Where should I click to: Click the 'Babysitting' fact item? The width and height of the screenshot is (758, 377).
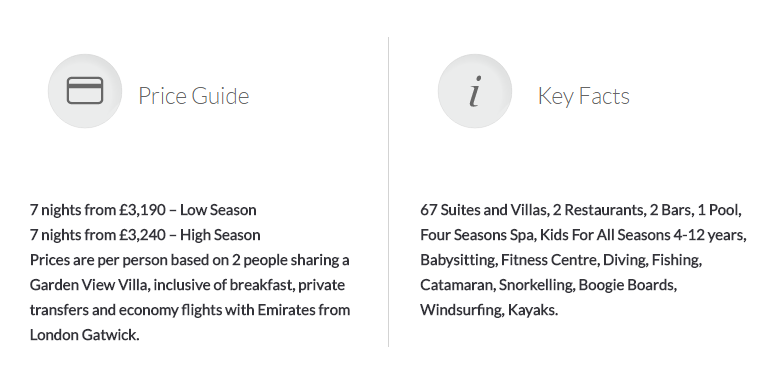(458, 260)
